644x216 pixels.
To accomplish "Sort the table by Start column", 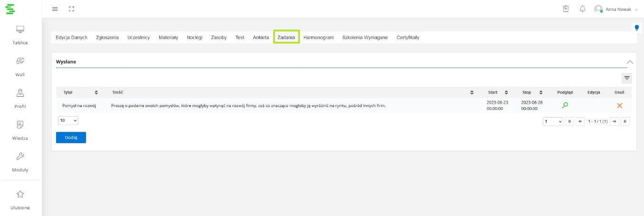I will click(x=506, y=92).
